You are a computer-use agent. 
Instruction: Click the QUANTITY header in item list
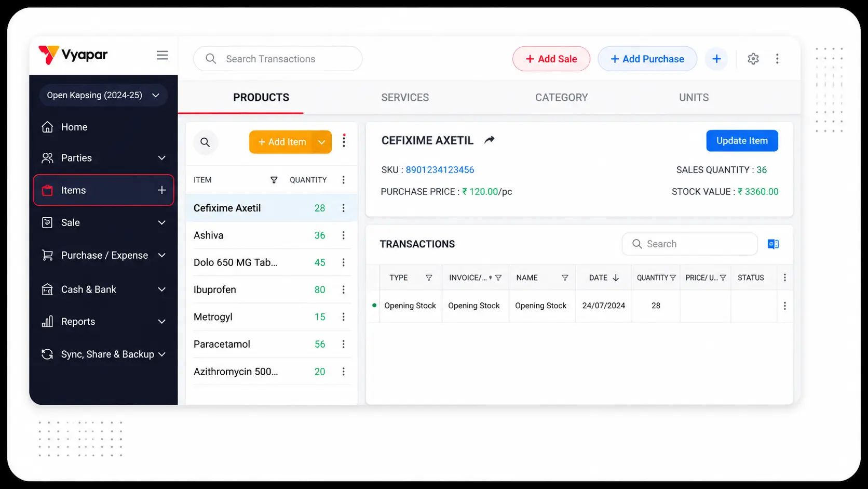click(x=308, y=180)
